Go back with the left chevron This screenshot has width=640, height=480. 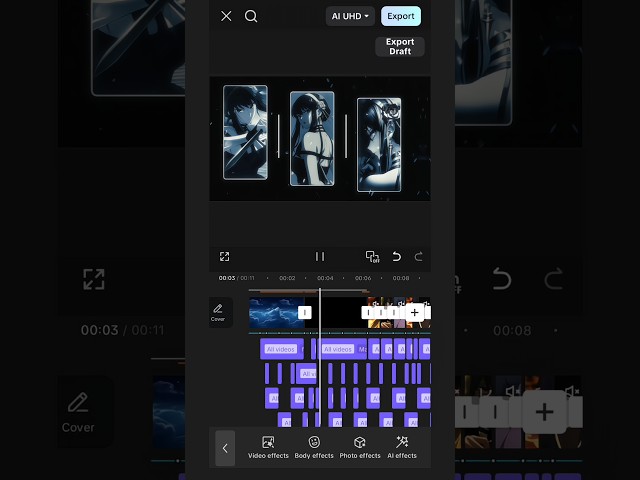tap(225, 448)
